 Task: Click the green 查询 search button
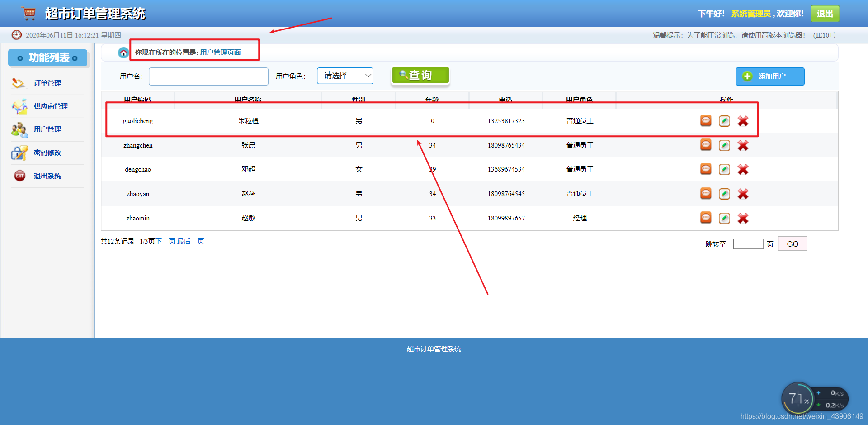420,75
